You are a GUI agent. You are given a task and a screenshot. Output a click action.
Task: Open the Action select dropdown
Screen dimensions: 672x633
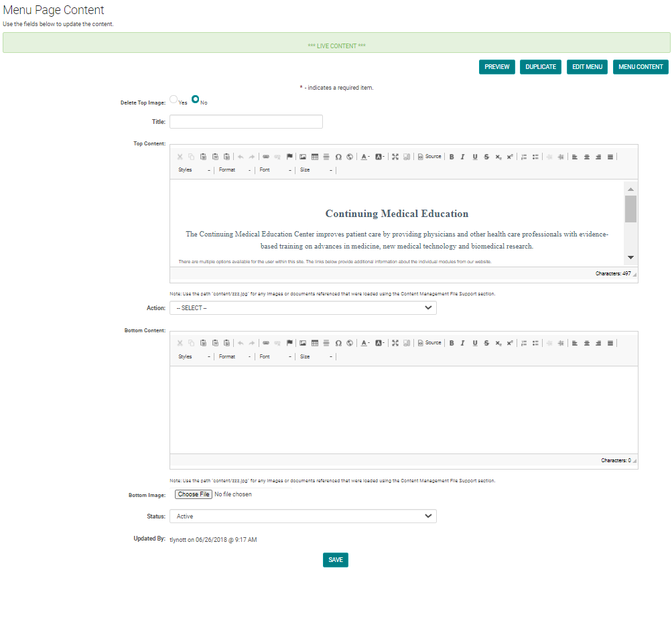(303, 308)
